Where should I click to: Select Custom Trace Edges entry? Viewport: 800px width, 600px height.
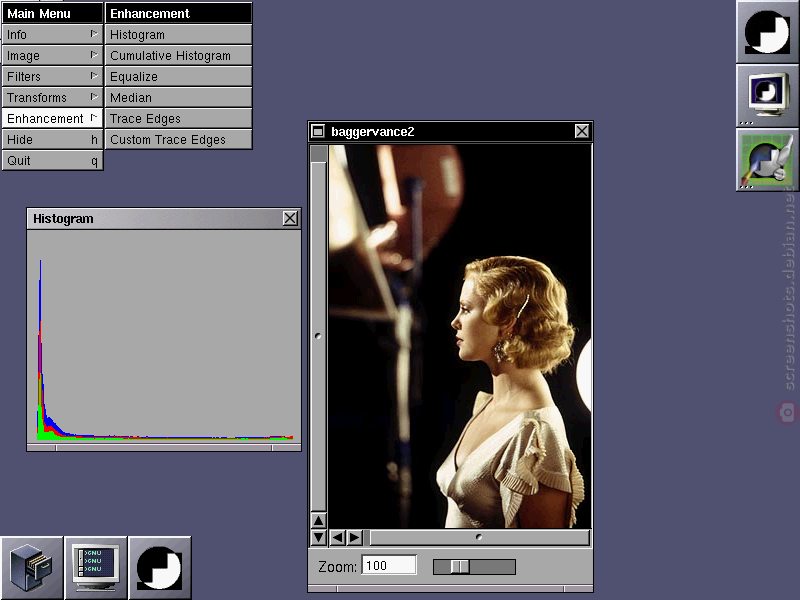pyautogui.click(x=178, y=139)
